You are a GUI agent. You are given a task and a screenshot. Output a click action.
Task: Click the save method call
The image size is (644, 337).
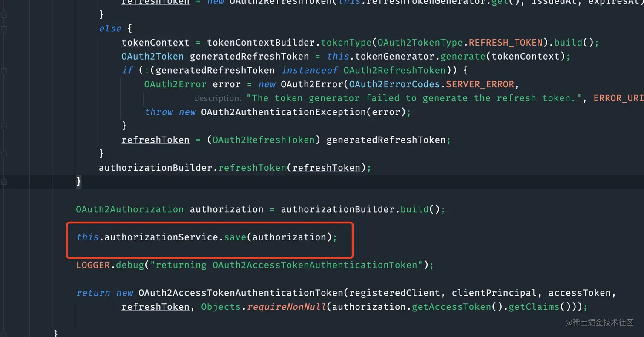235,237
